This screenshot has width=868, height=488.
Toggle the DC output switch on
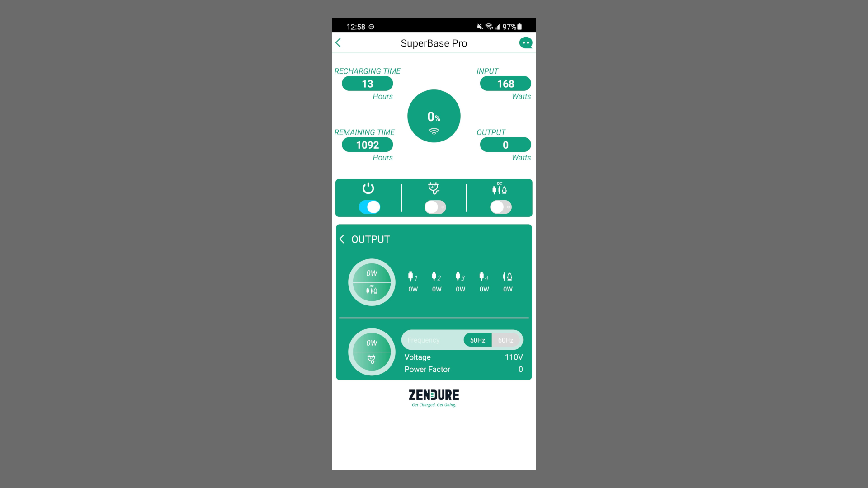(500, 207)
